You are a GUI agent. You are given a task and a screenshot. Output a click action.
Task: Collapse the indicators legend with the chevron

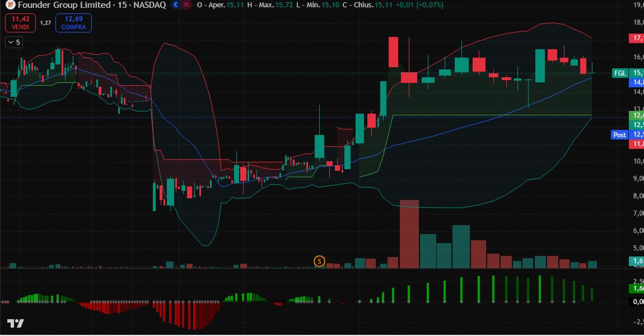(10, 42)
